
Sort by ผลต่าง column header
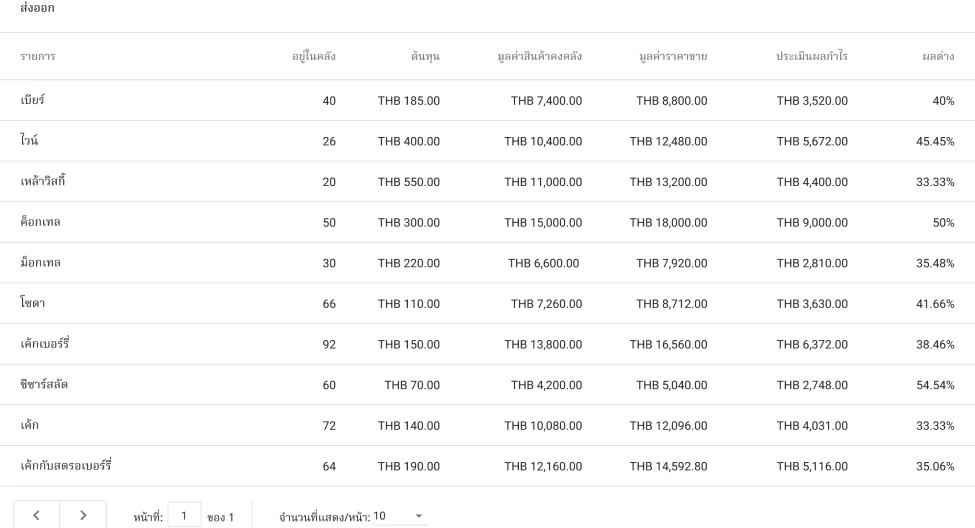point(937,56)
